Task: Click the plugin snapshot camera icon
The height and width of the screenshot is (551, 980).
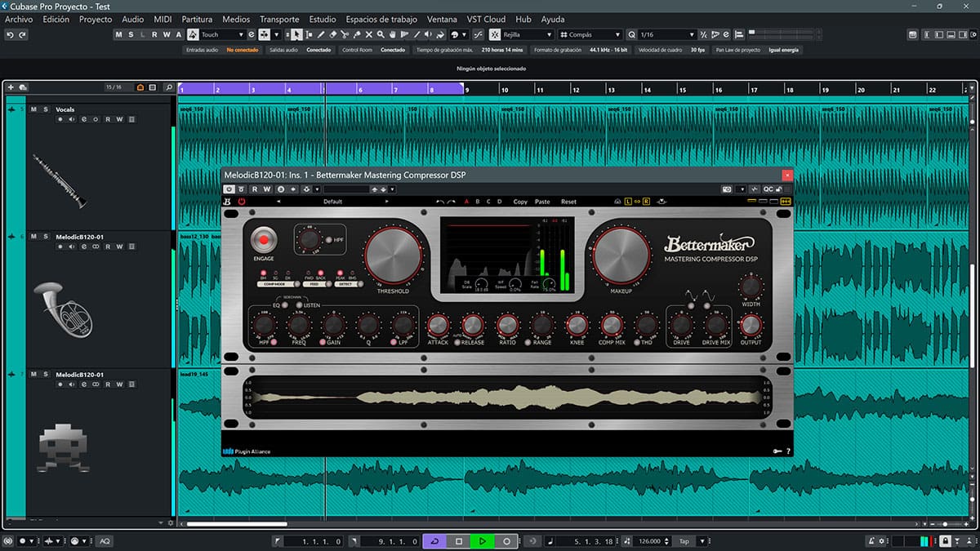Action: pos(727,189)
